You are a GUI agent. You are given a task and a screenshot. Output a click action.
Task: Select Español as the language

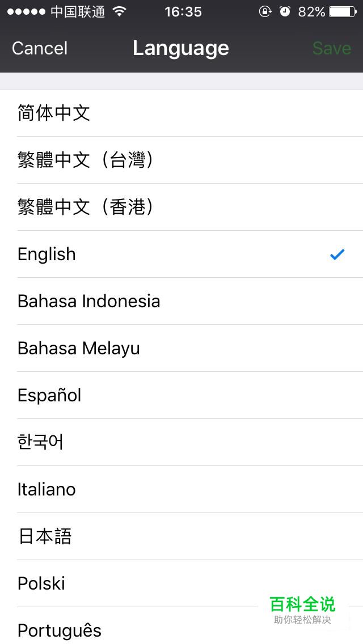pos(181,395)
